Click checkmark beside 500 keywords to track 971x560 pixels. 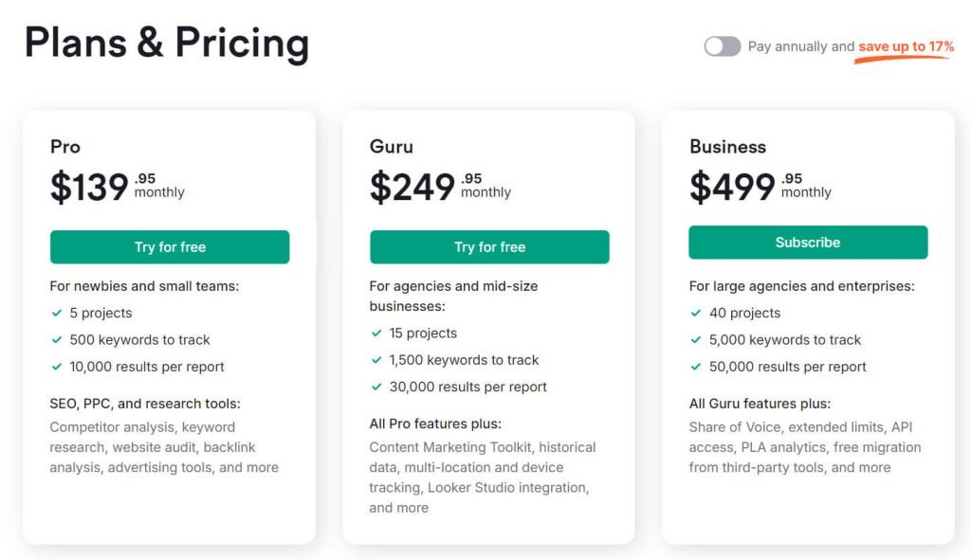(57, 340)
